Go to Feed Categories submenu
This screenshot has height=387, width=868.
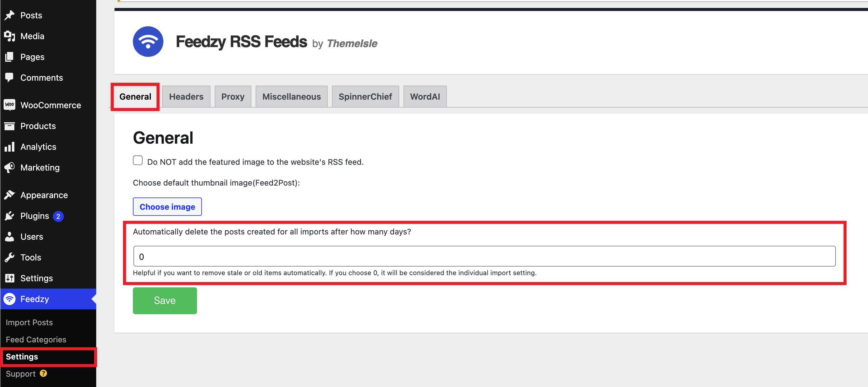point(36,340)
